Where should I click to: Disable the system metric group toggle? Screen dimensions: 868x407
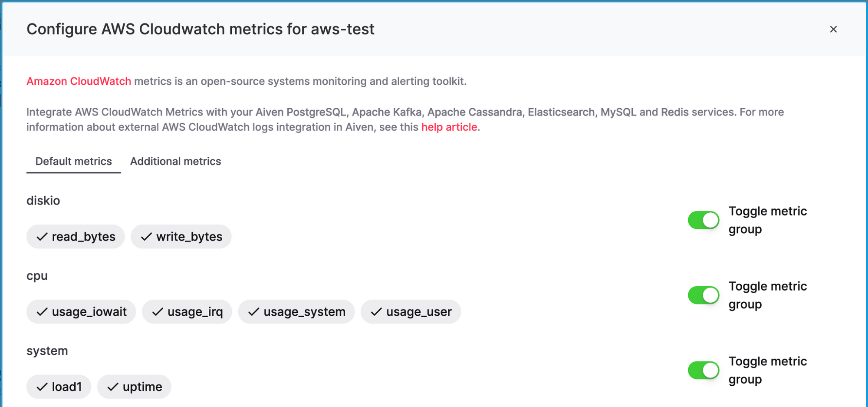703,370
